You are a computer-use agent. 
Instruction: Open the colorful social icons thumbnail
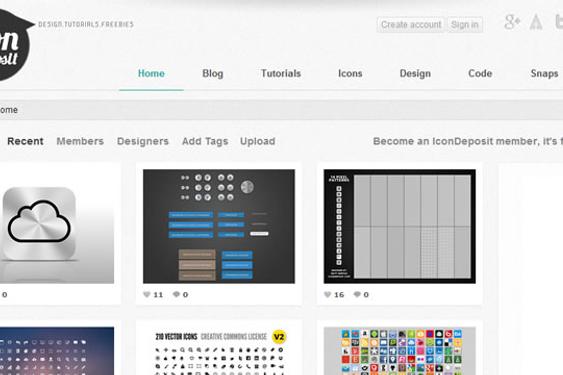pos(400,351)
